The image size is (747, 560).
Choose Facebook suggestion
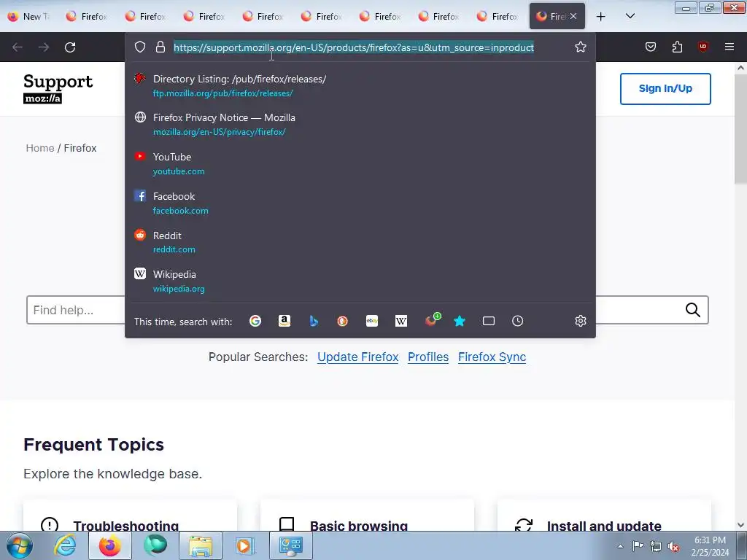(x=360, y=203)
